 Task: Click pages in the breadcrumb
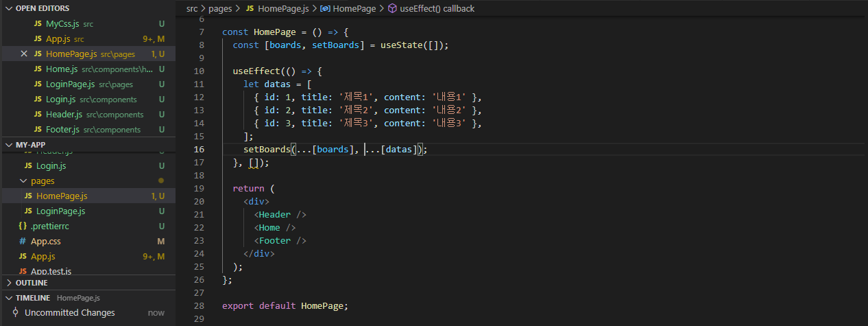(x=221, y=9)
